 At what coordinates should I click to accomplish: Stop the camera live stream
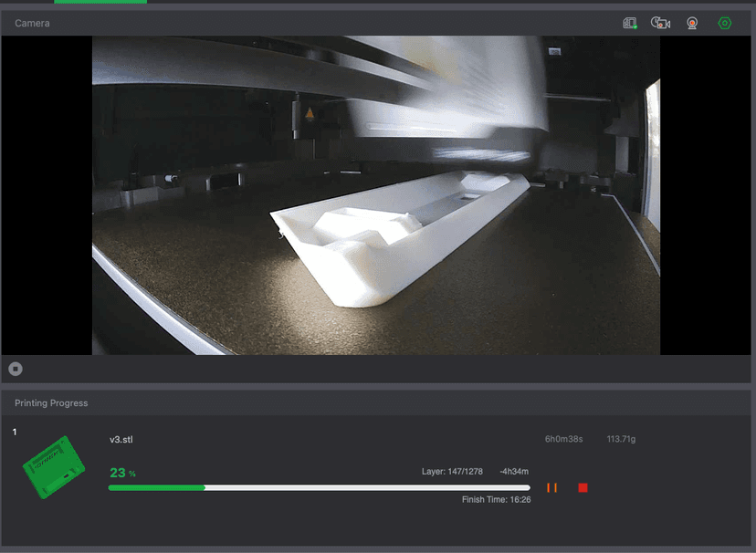tap(16, 369)
